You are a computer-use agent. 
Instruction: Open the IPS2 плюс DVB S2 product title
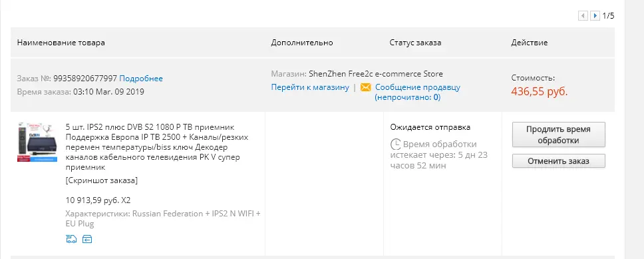[x=157, y=146]
